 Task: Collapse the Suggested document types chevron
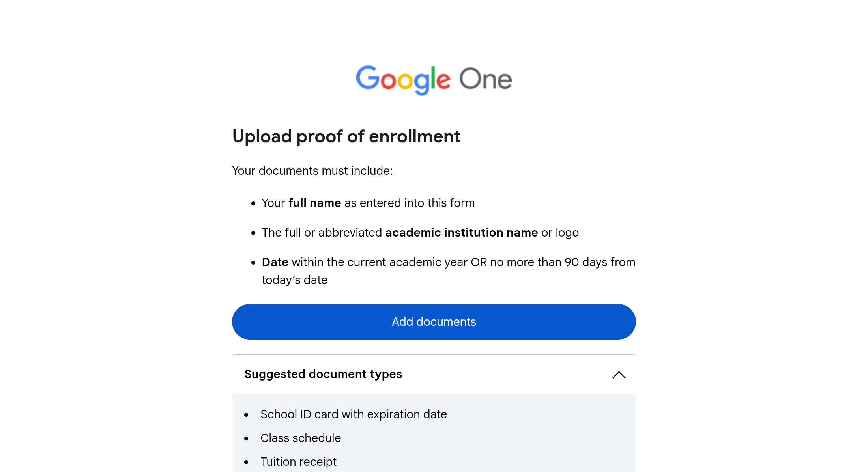(x=619, y=375)
